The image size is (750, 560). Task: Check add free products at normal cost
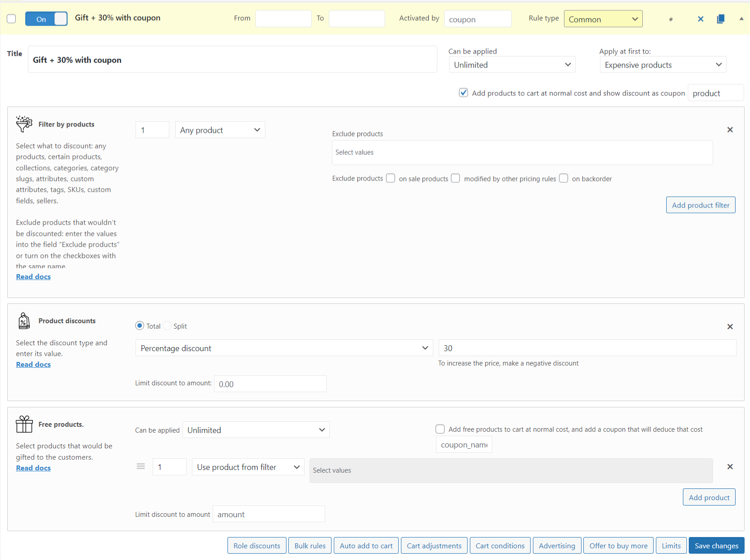coord(440,429)
